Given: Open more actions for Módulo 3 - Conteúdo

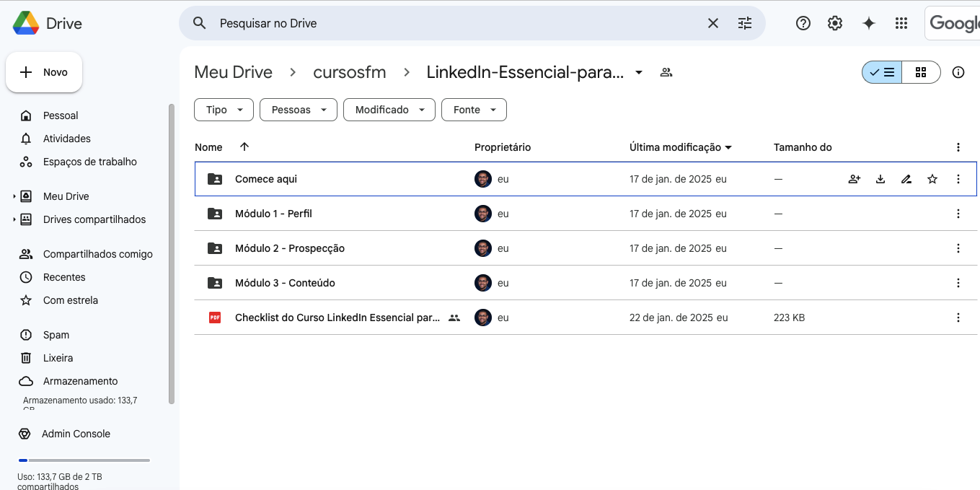Looking at the screenshot, I should (x=958, y=283).
